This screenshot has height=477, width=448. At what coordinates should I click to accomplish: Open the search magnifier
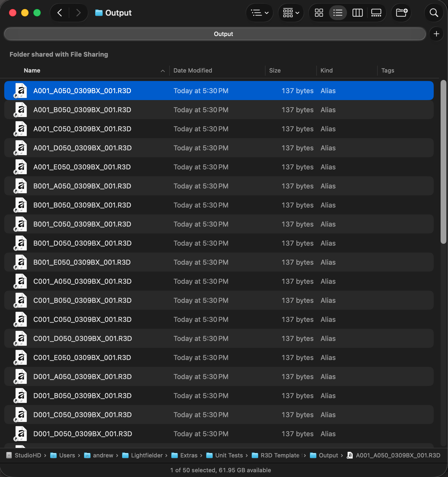point(434,13)
